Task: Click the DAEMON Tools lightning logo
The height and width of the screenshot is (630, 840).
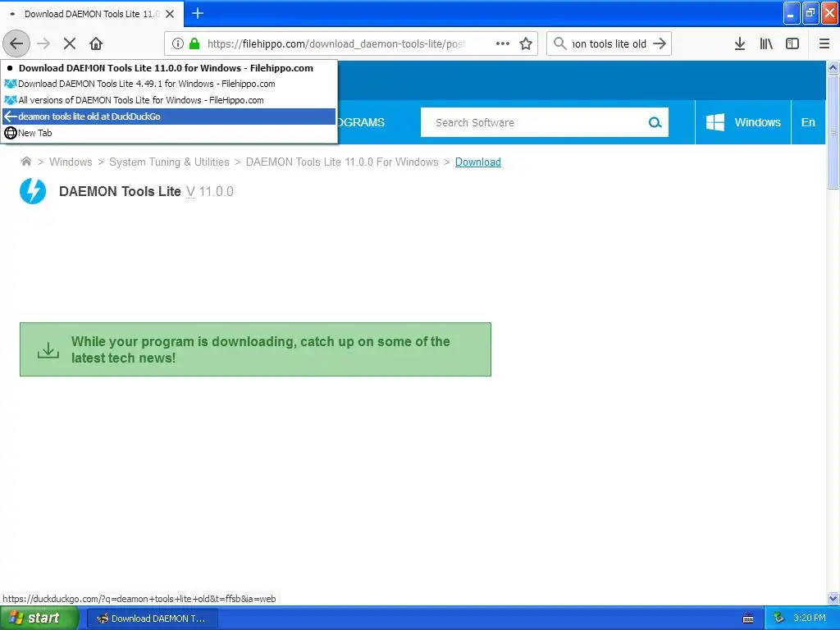Action: 33,191
